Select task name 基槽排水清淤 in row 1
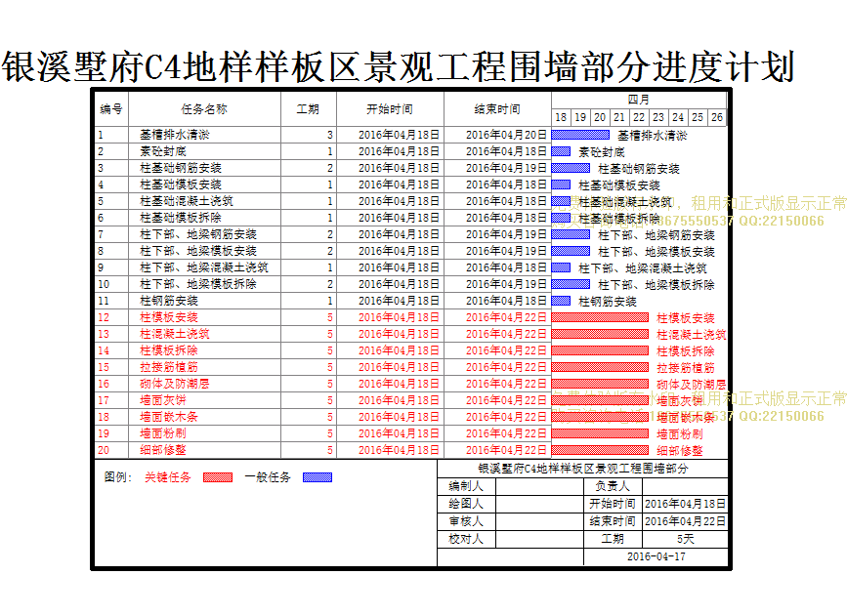The image size is (847, 616). click(x=175, y=135)
